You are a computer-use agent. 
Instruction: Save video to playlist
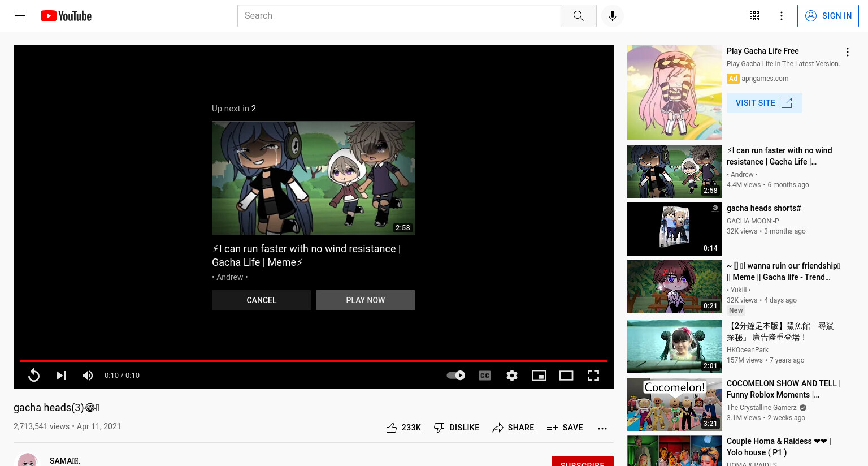tap(565, 428)
